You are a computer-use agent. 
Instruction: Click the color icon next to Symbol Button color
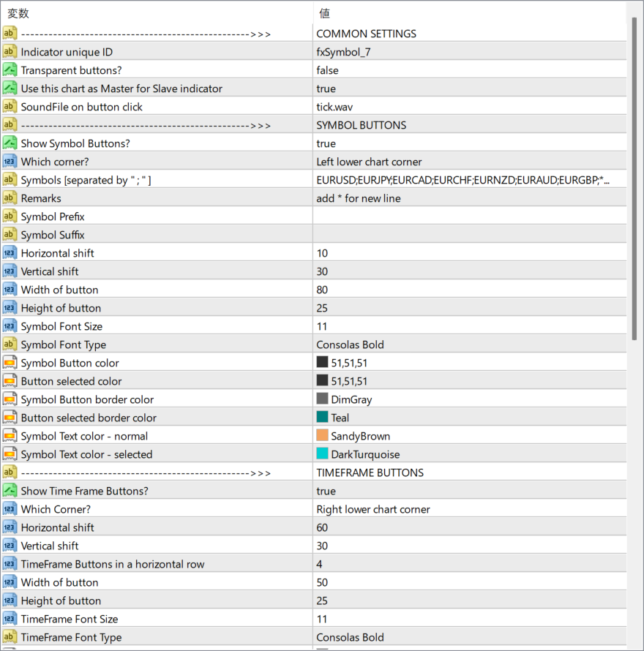tap(10, 363)
